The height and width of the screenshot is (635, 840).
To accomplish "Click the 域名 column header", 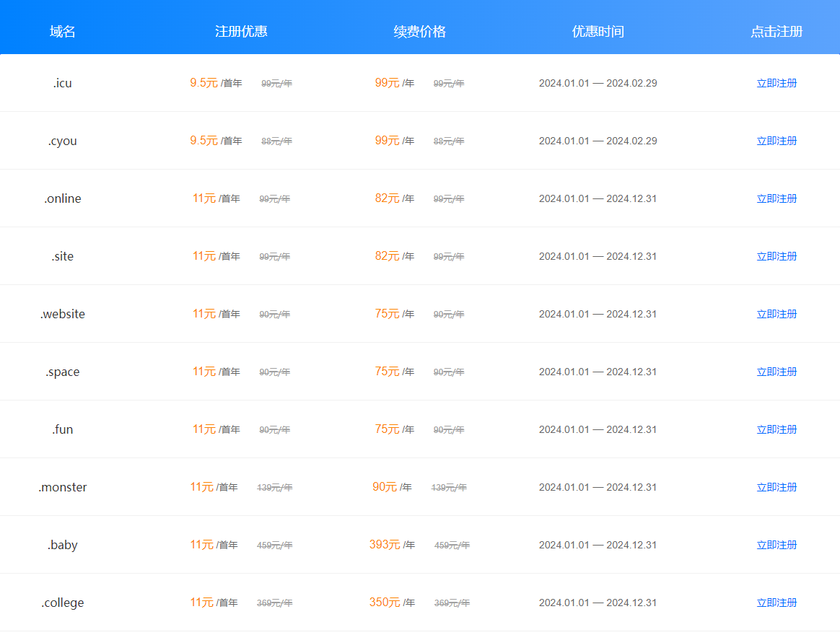I will tap(63, 32).
